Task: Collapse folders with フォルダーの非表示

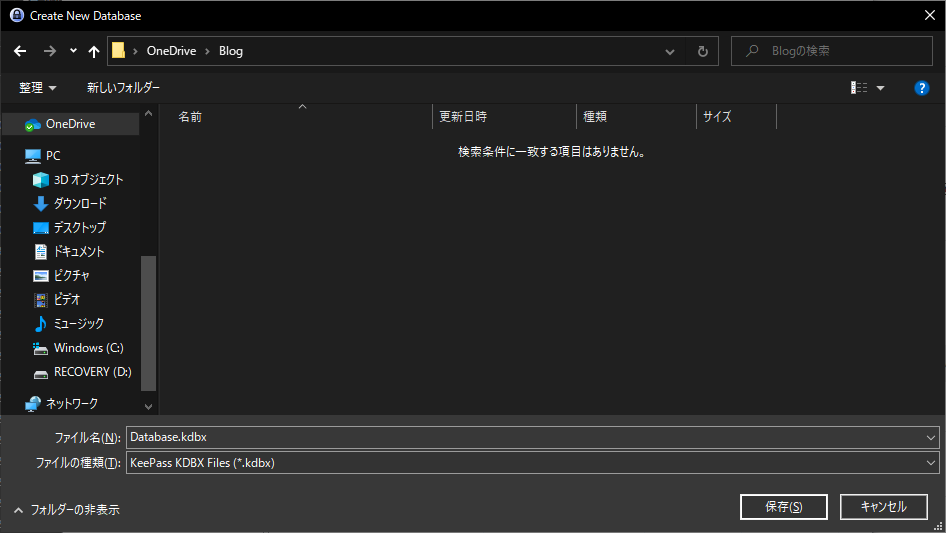Action: (x=66, y=510)
